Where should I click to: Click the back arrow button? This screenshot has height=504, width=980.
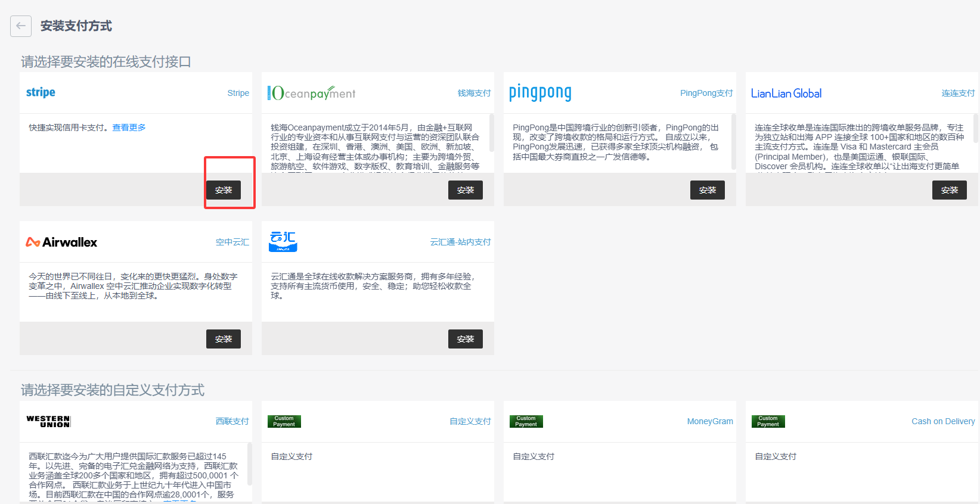21,26
